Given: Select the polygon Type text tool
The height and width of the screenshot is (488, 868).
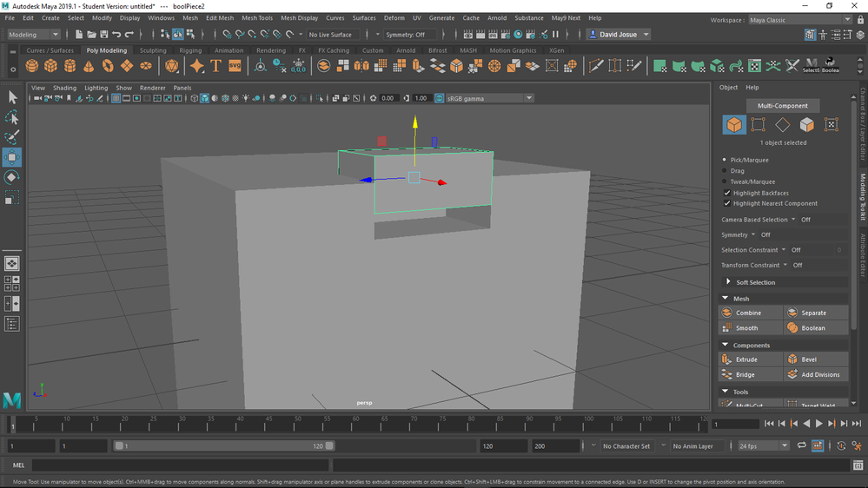Looking at the screenshot, I should [x=215, y=67].
